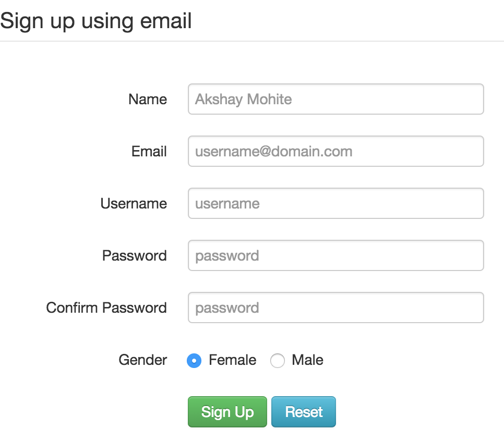Click the Female option label text

[232, 360]
